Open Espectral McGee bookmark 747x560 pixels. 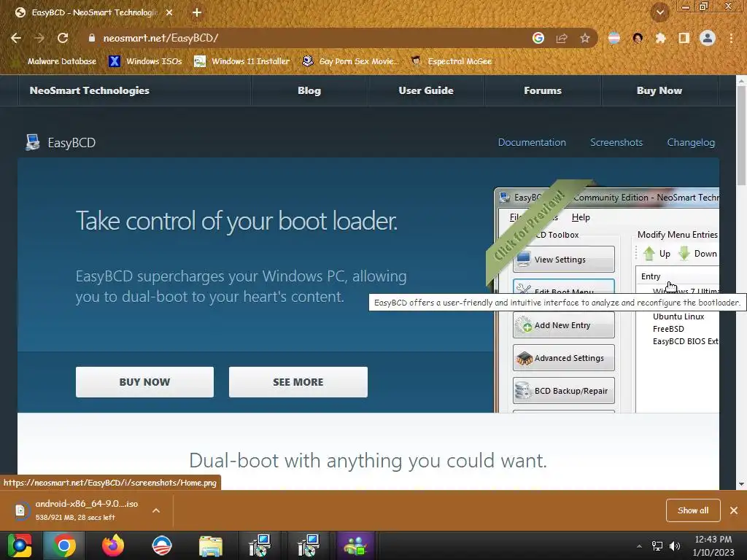tap(451, 61)
